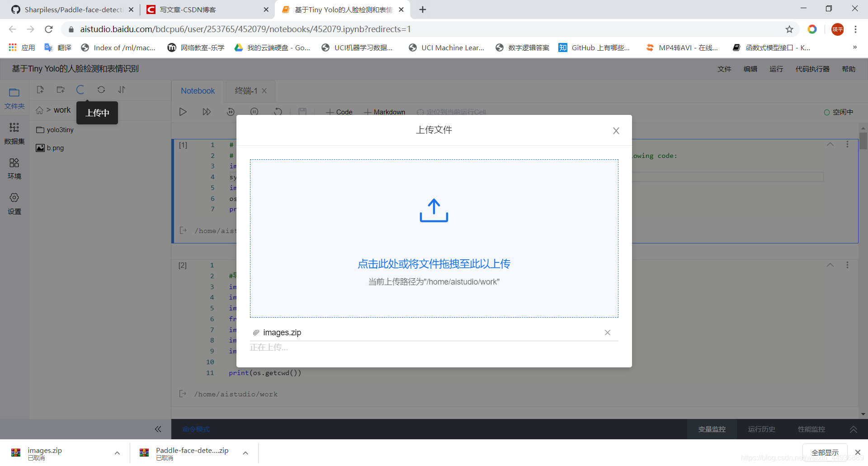Expand the bottom monitor panel
Viewport: 868px width, 466px height.
pos(853,429)
